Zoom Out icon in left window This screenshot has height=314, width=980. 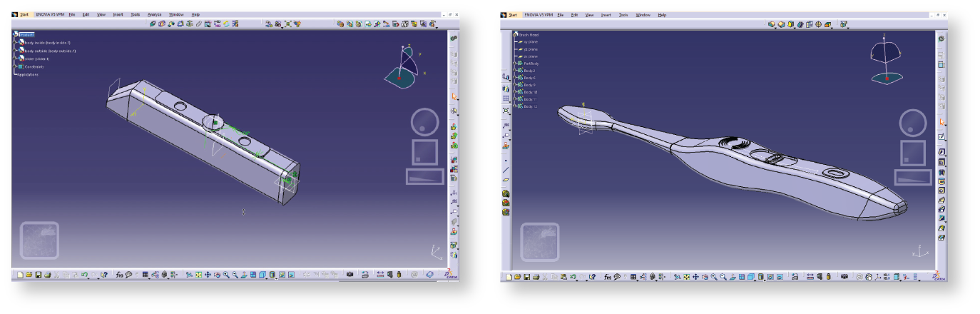235,275
